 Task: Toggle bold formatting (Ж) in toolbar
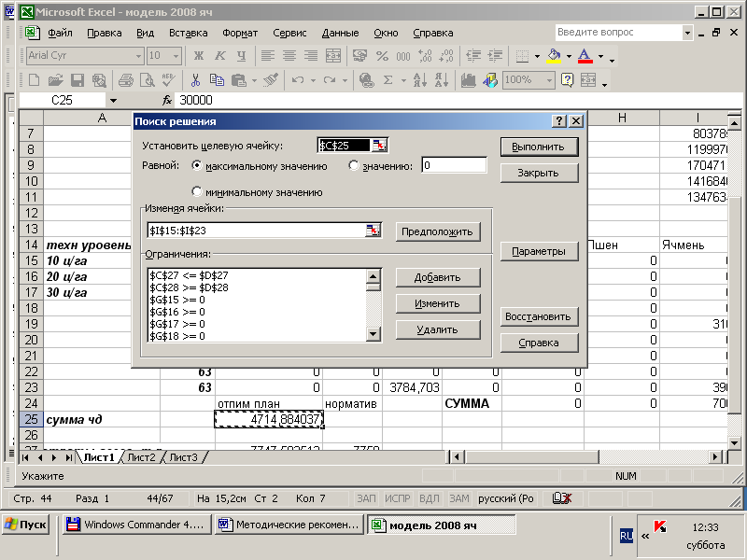point(199,56)
